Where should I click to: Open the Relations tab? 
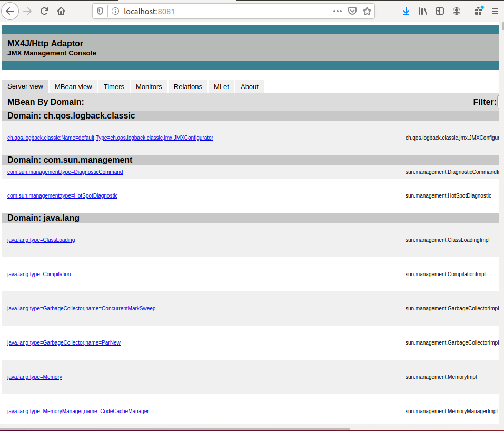[187, 87]
